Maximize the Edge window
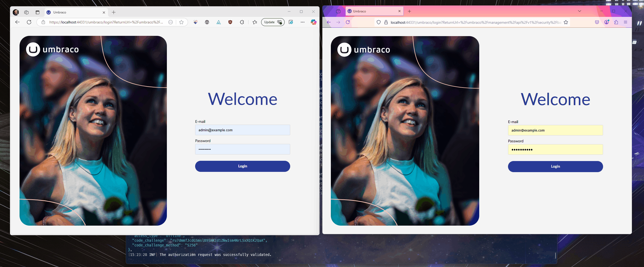Viewport: 644px width, 267px height. click(301, 12)
